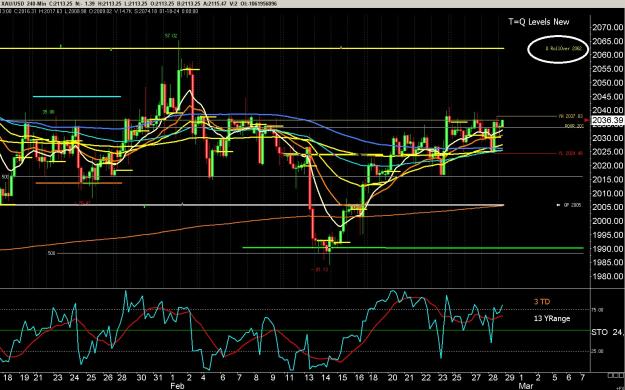This screenshot has height=390, width=625.
Task: Select the thick white line at 2005
Action: point(252,205)
